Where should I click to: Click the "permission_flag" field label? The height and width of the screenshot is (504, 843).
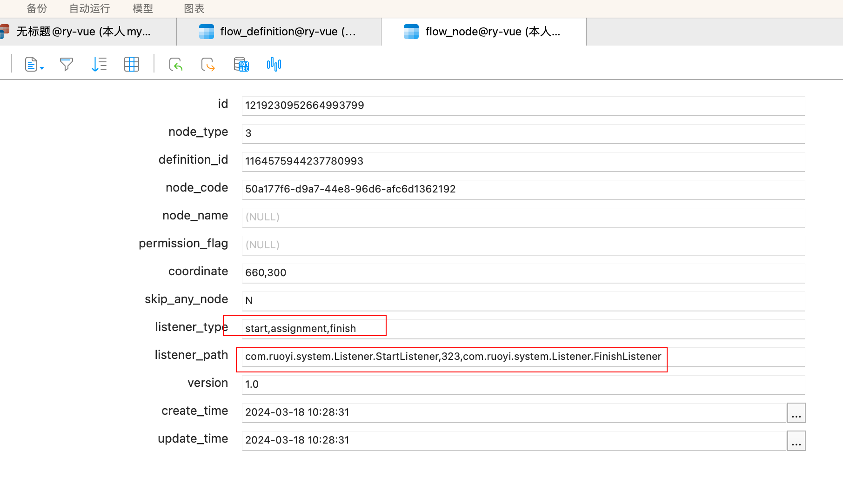[183, 244]
